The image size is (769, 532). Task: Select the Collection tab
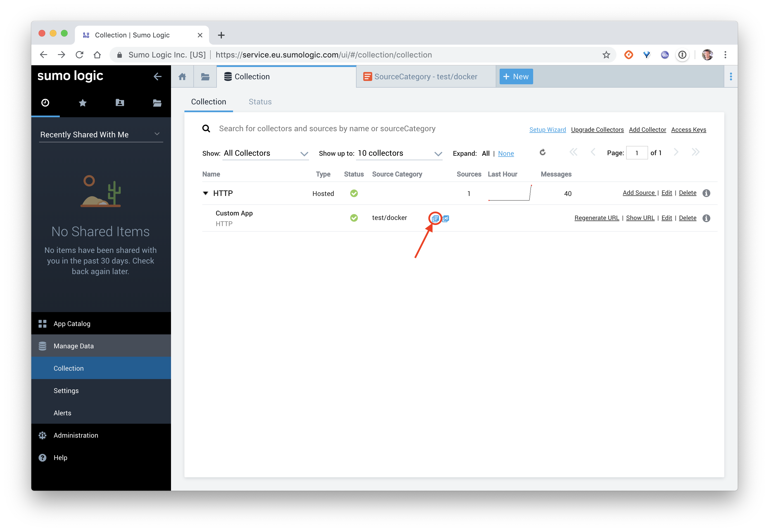point(209,102)
